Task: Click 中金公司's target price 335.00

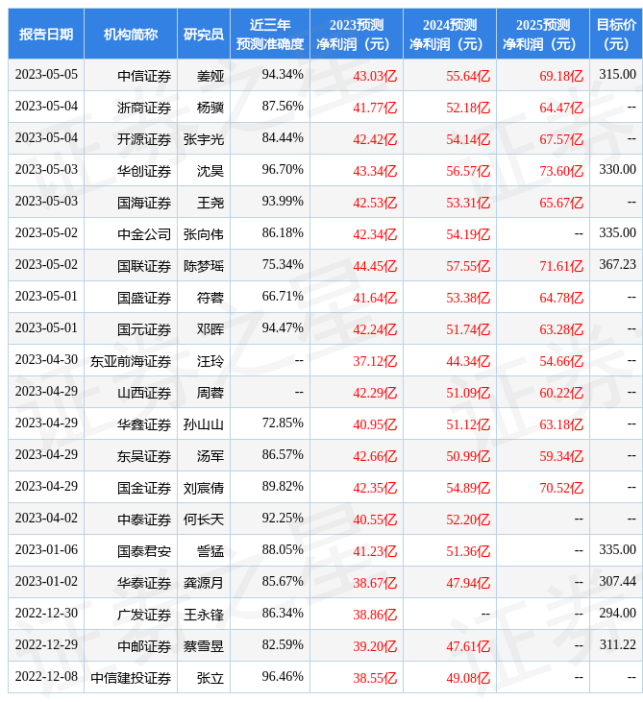Action: click(x=617, y=233)
